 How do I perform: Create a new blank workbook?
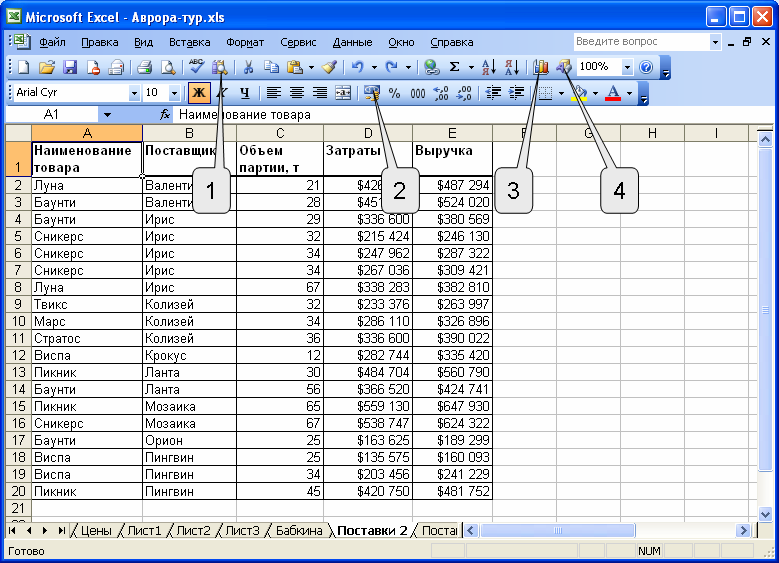pyautogui.click(x=23, y=67)
